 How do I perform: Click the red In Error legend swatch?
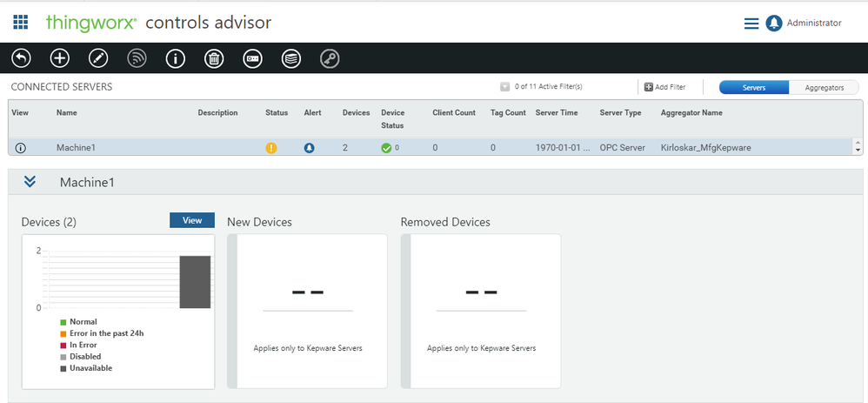(63, 345)
